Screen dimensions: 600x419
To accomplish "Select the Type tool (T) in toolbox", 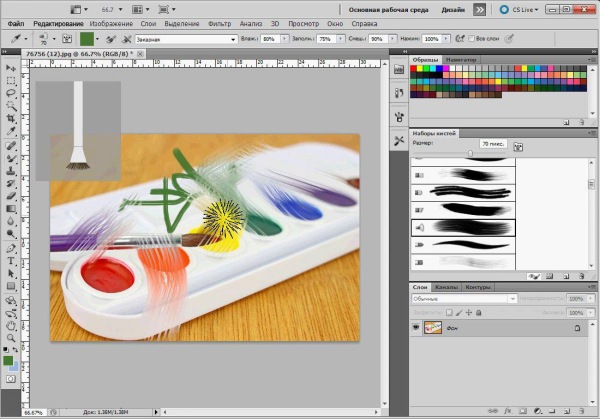I will (x=10, y=259).
